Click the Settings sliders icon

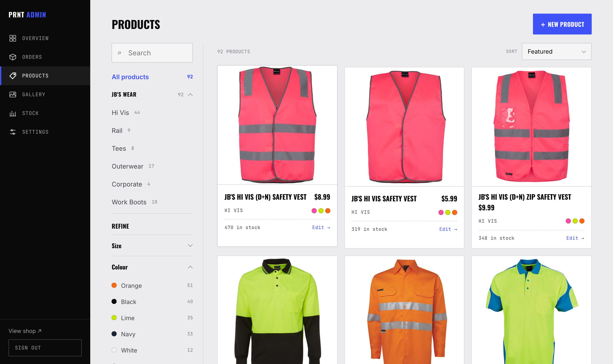click(x=13, y=132)
